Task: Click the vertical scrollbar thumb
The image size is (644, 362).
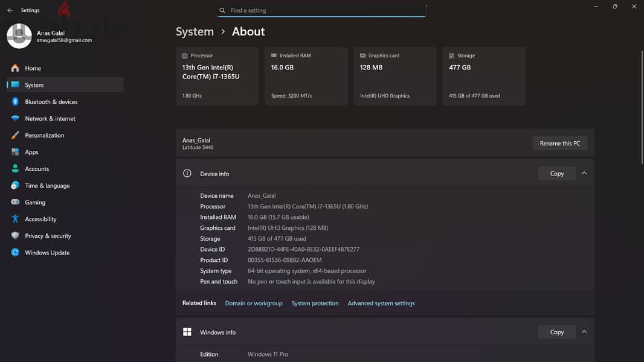Action: tap(642, 107)
